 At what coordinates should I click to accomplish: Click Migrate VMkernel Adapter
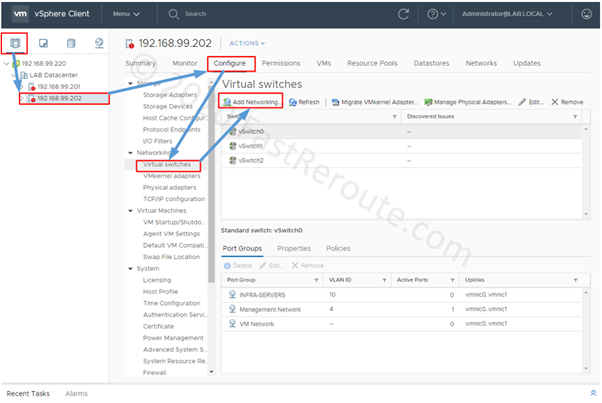point(374,102)
